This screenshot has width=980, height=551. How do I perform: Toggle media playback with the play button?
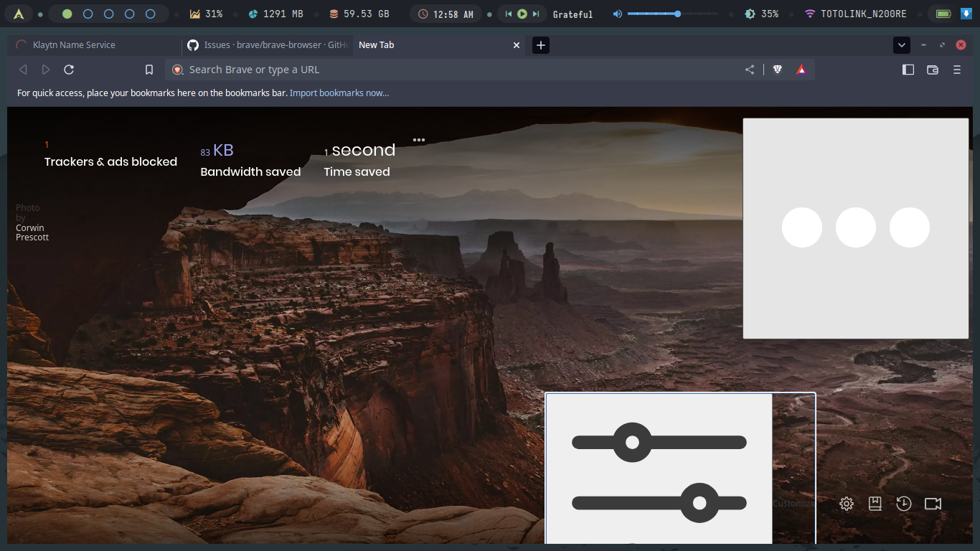[522, 14]
